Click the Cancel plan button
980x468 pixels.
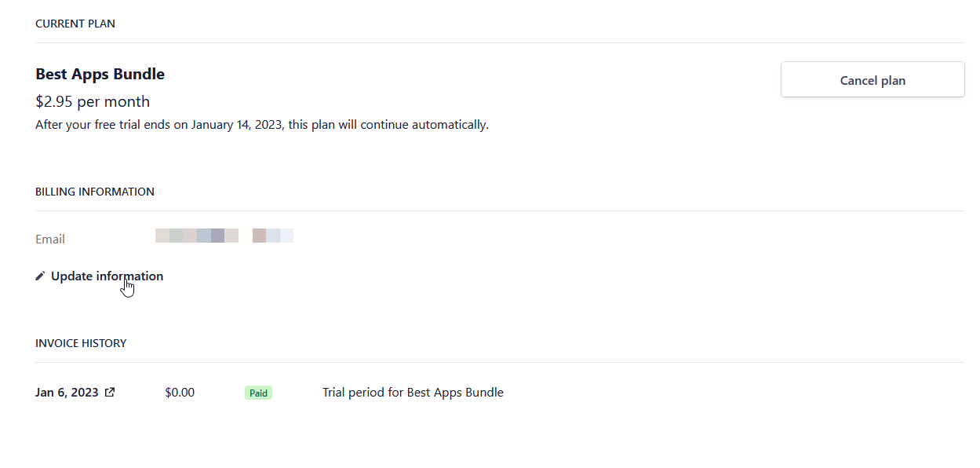click(873, 80)
